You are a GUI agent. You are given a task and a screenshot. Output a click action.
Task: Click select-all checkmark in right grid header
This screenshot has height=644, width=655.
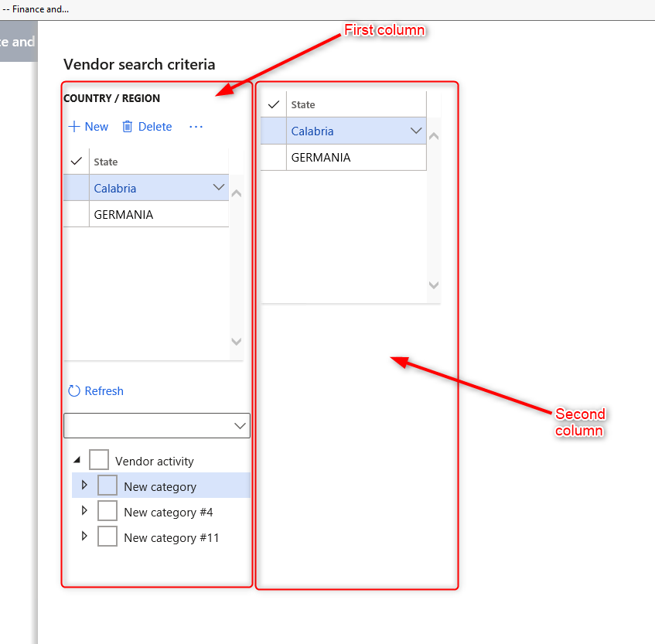pos(274,104)
